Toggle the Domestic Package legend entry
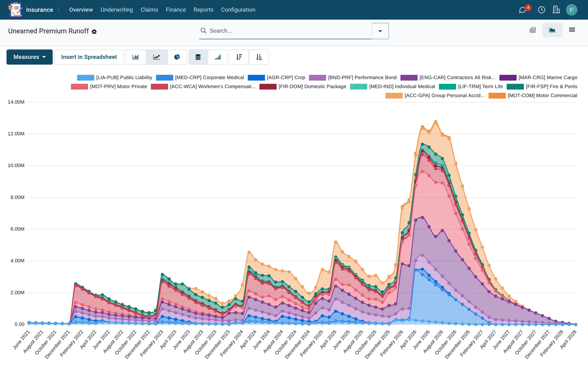 (x=303, y=86)
